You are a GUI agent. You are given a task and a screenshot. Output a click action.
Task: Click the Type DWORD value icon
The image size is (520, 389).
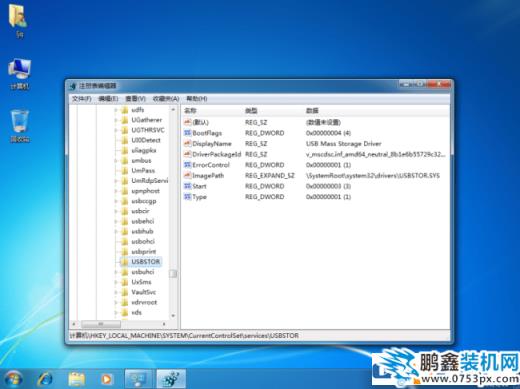tap(187, 197)
